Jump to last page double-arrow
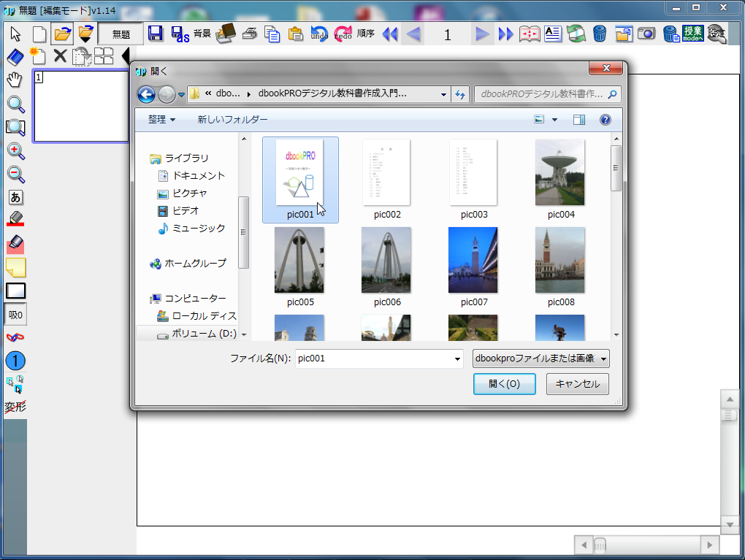 click(x=505, y=34)
